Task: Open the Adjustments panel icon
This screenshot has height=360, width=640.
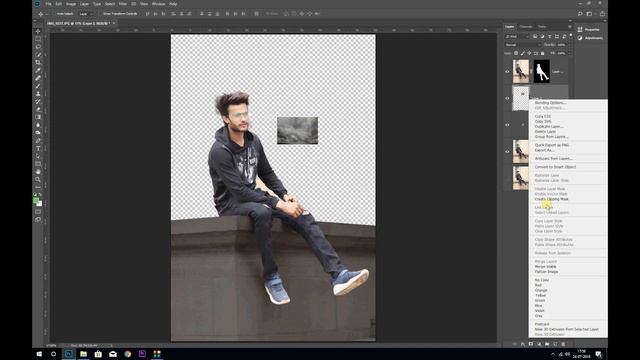Action: pos(580,38)
